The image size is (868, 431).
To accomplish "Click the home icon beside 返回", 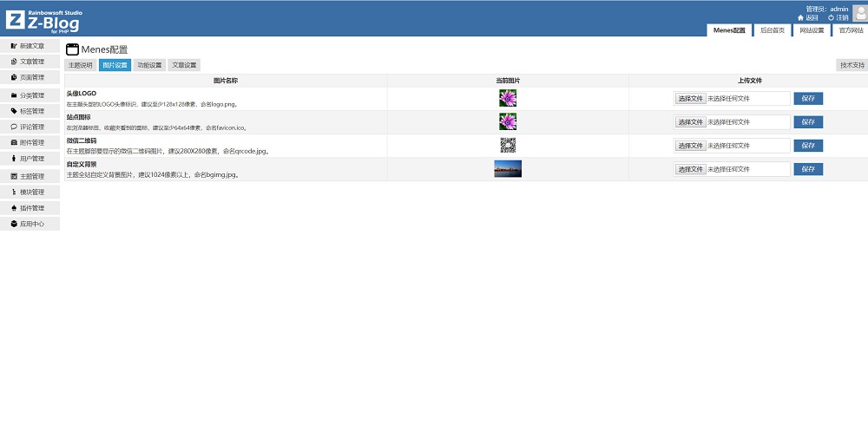I will coord(800,17).
